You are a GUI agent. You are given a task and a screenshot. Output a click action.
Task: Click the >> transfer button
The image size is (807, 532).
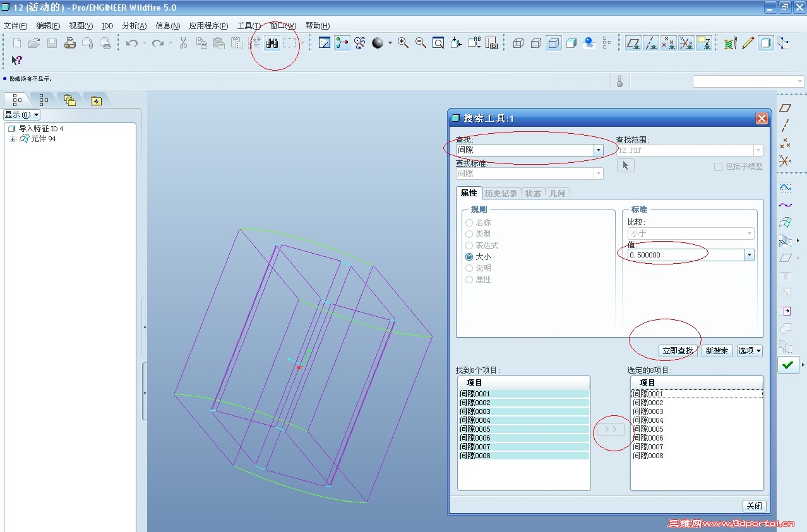[610, 429]
